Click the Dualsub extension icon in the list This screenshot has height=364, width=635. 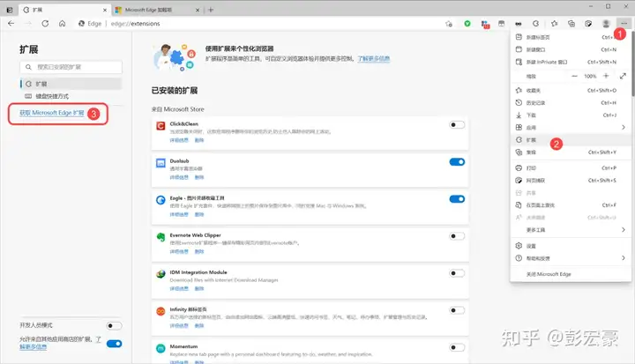tap(161, 163)
